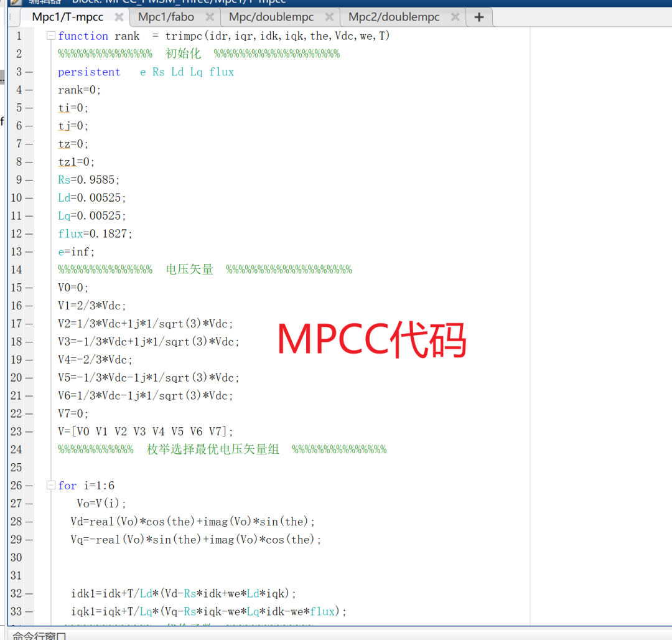The height and width of the screenshot is (640, 672).
Task: Close the Mpc/doublempc tab
Action: coord(329,17)
